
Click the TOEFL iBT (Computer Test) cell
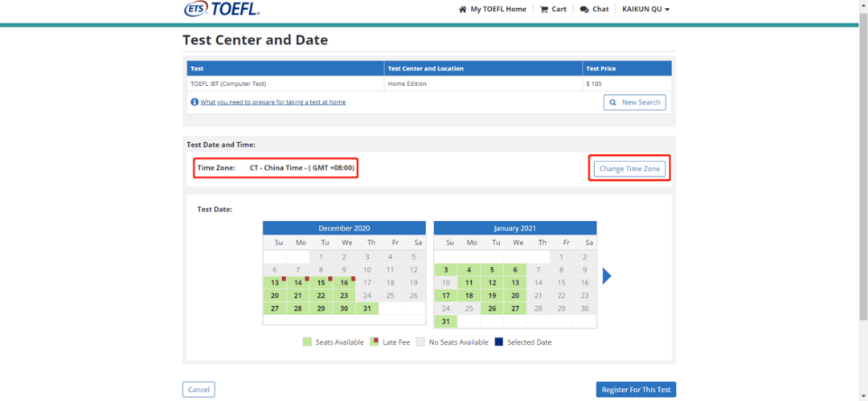click(285, 84)
